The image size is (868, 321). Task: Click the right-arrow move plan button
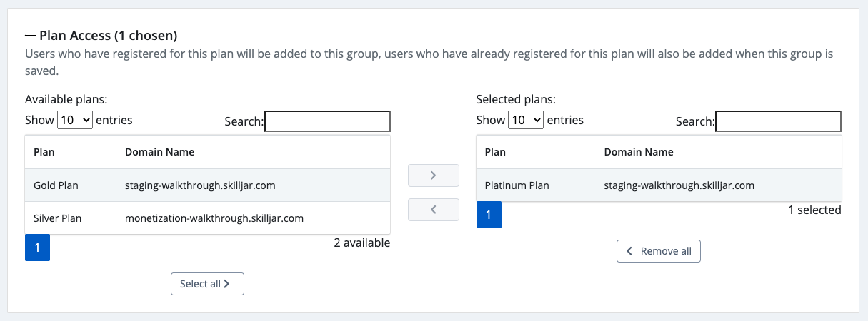tap(433, 175)
